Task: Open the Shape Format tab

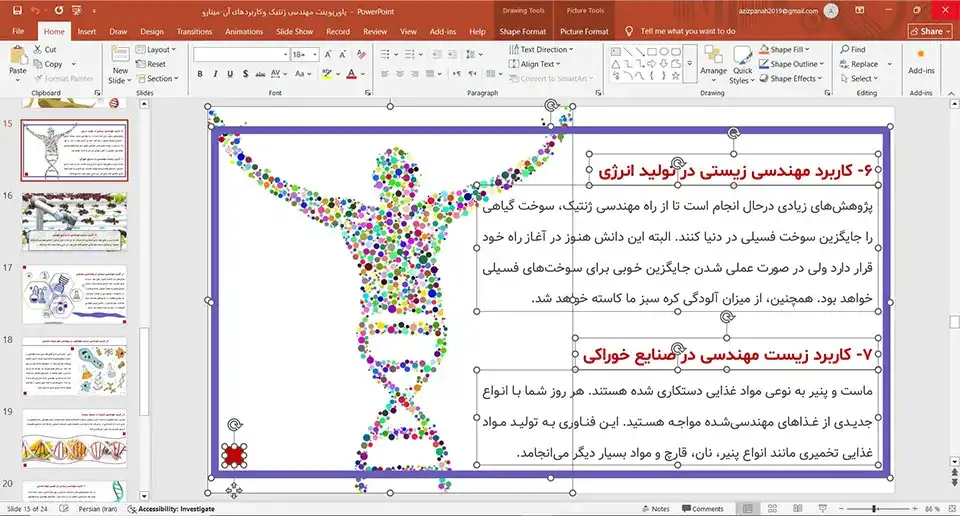Action: (522, 31)
